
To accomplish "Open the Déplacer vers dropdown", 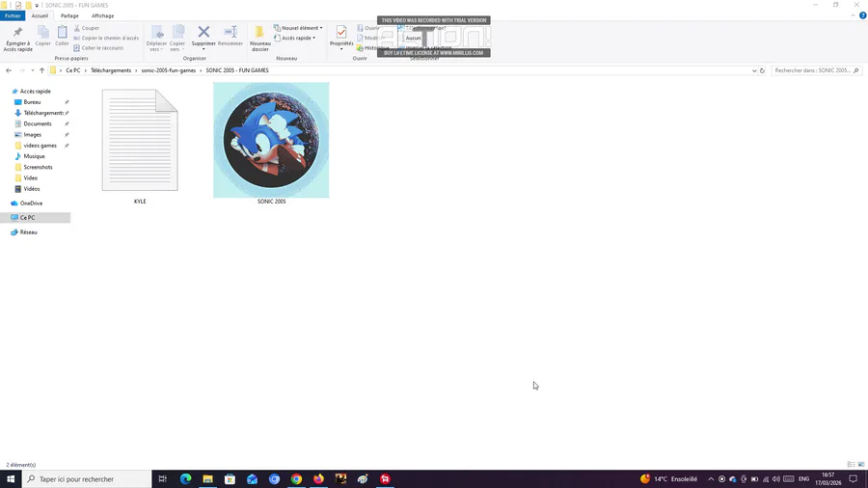I will tap(156, 39).
